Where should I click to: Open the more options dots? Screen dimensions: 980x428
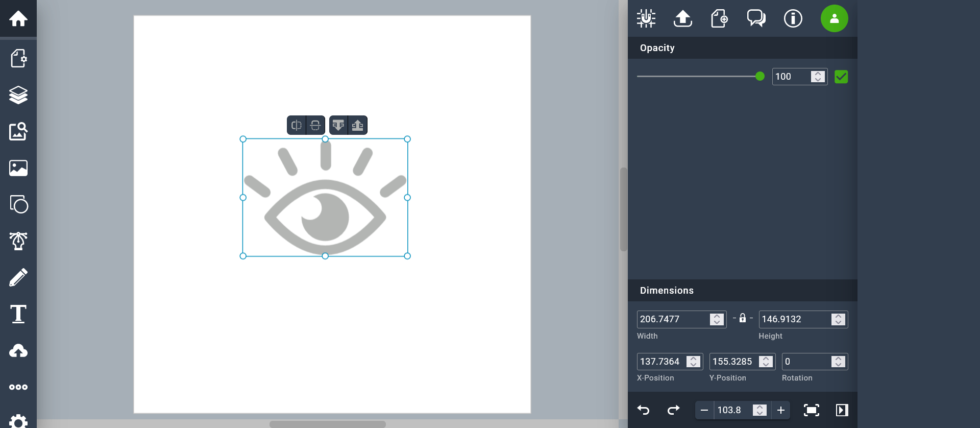pos(18,387)
